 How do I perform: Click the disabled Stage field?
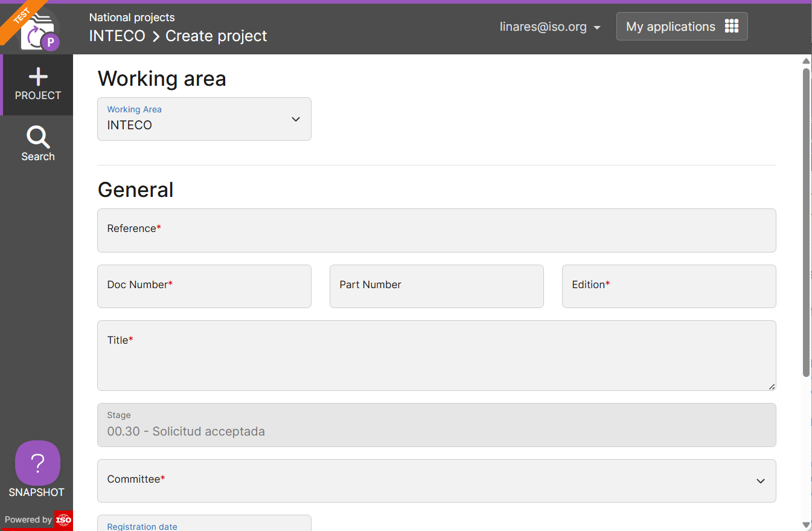(436, 425)
